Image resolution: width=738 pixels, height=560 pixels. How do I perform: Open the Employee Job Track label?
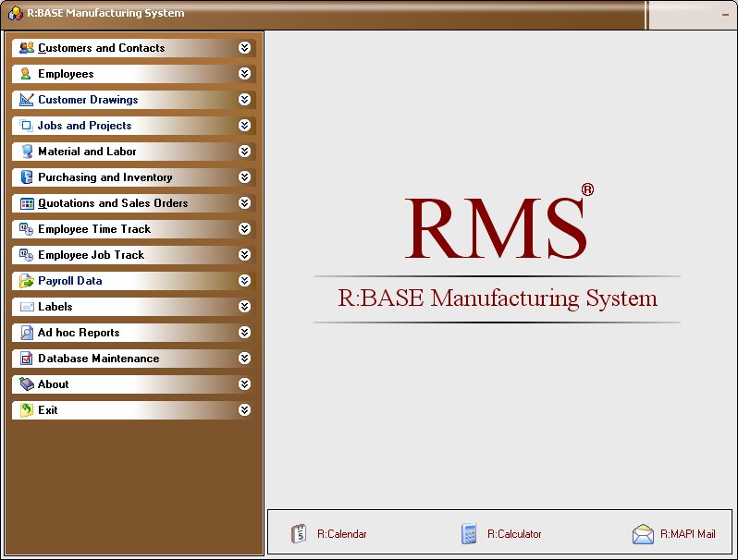point(91,255)
